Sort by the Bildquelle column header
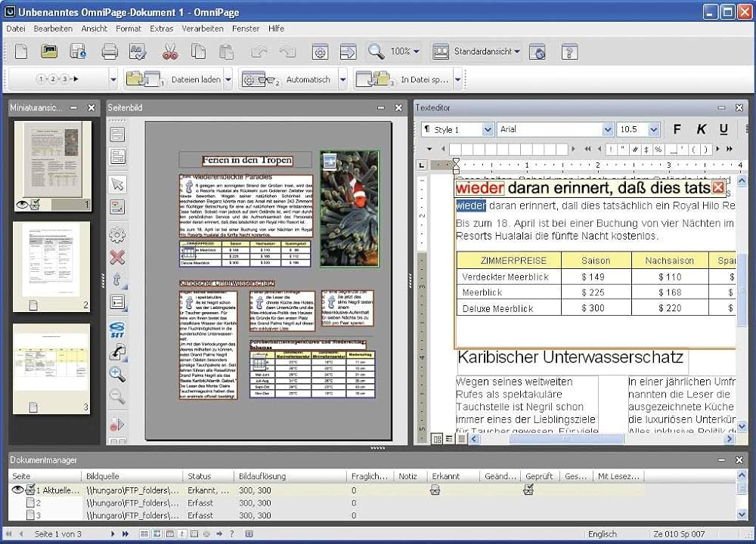The image size is (756, 544). pyautogui.click(x=132, y=476)
